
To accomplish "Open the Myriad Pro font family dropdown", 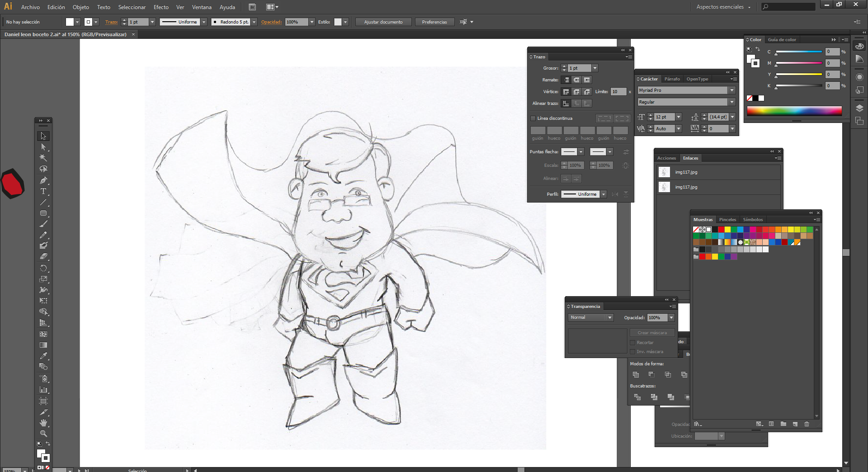I will tap(732, 90).
